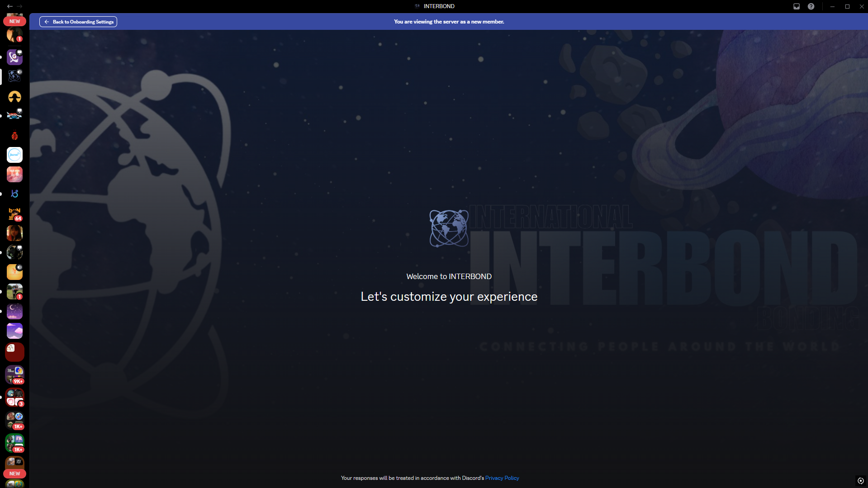868x488 pixels.
Task: Open the white Sacred server icon
Action: [14, 155]
